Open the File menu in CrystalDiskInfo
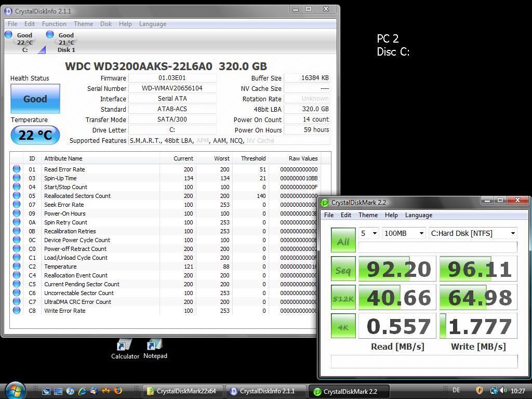 [x=12, y=24]
